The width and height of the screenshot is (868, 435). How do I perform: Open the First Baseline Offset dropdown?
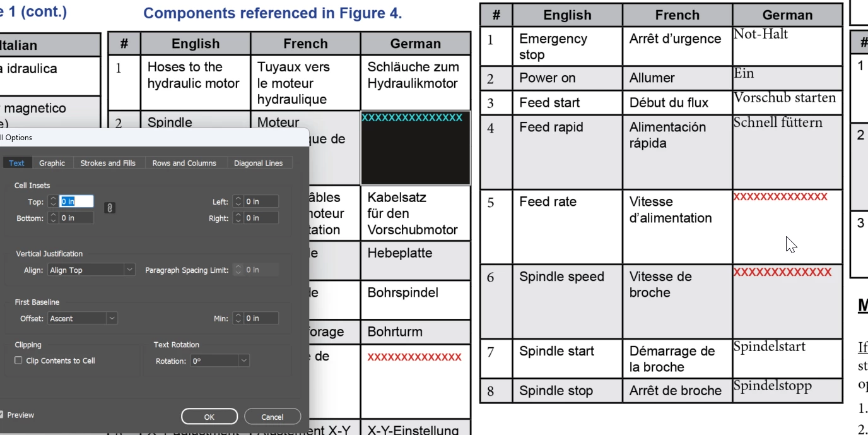click(x=83, y=318)
